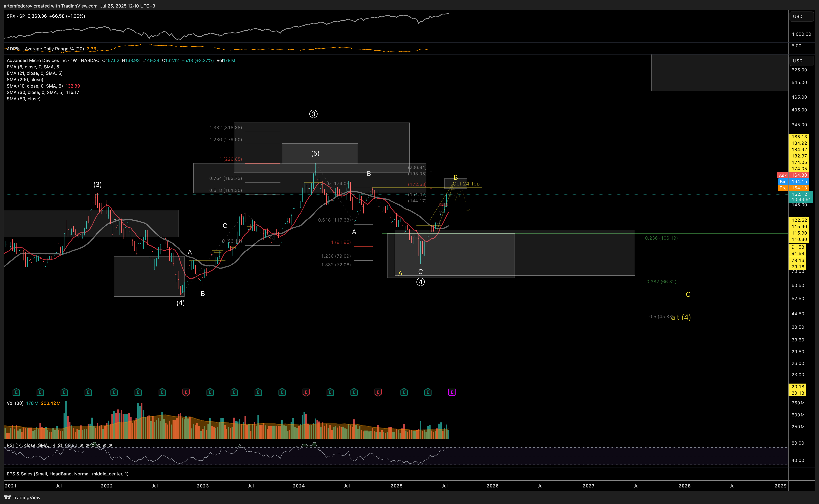
Task: Click the 0.764 (183.73) Fibonacci label
Action: 226,178
